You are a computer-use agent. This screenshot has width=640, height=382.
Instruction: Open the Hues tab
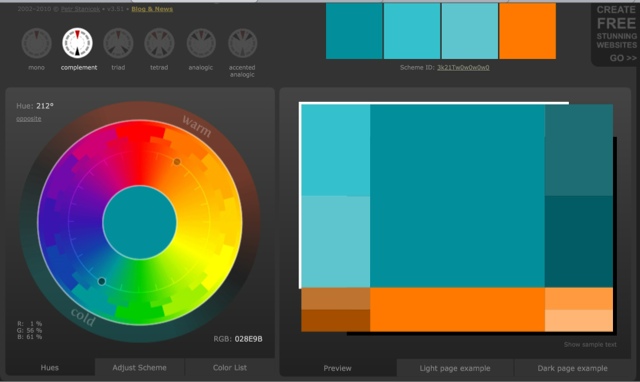[50, 367]
